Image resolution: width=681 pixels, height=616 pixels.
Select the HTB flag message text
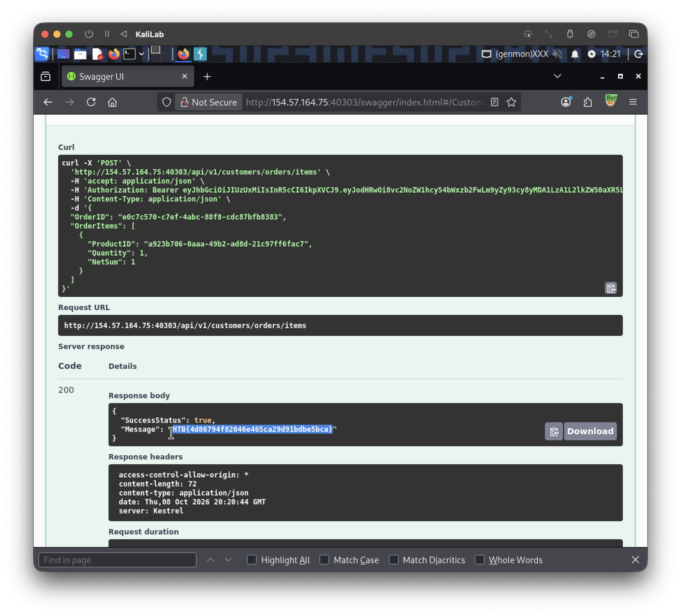click(252, 429)
